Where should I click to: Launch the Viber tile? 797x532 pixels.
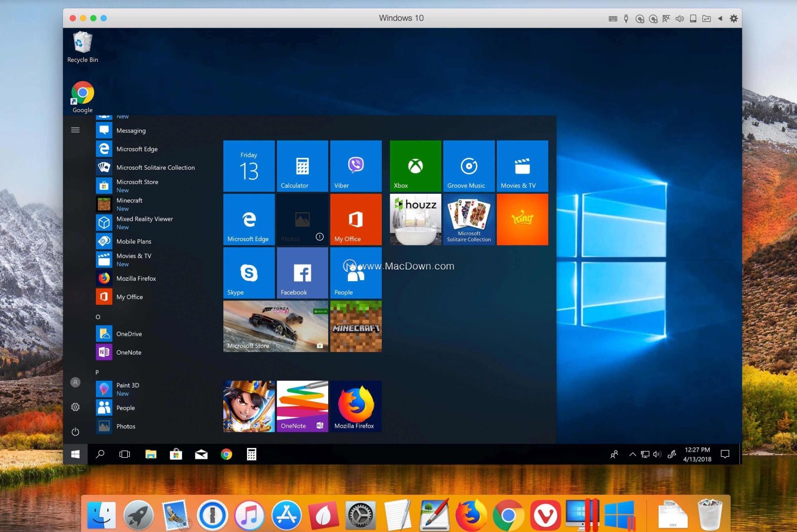pos(356,166)
